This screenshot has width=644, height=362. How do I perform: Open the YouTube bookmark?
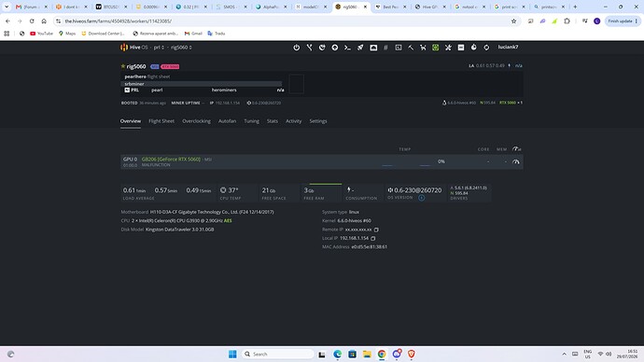[x=41, y=34]
